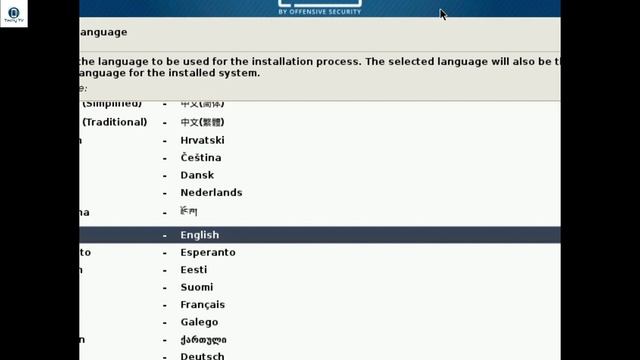Image resolution: width=640 pixels, height=360 pixels.
Task: Select Français as installation language
Action: click(x=320, y=305)
